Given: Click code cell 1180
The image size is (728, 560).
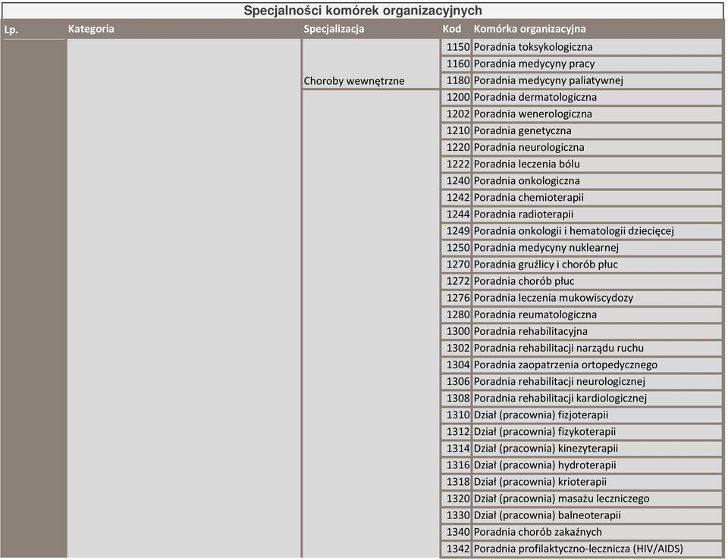Looking at the screenshot, I should click(456, 80).
